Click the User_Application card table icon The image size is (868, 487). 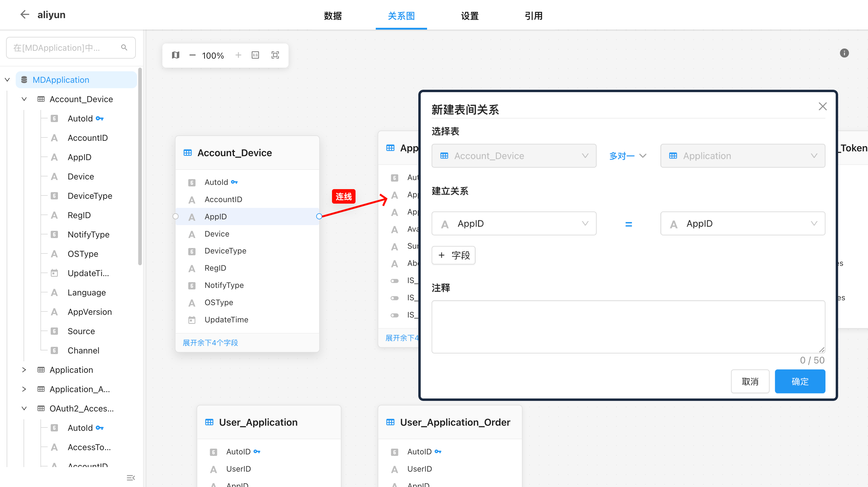click(209, 422)
